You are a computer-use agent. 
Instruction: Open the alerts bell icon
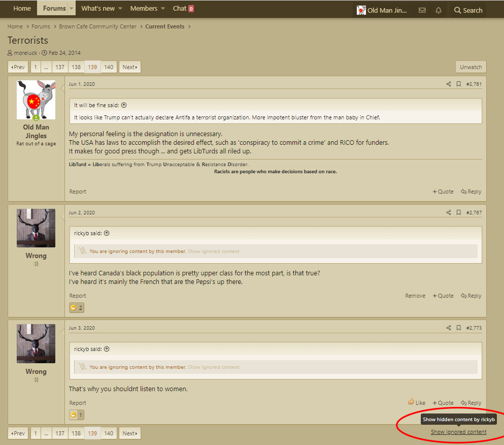pos(439,10)
